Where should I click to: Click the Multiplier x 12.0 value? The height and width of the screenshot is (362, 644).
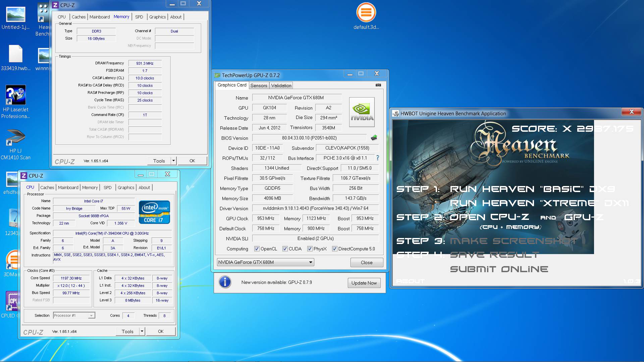pos(71,286)
